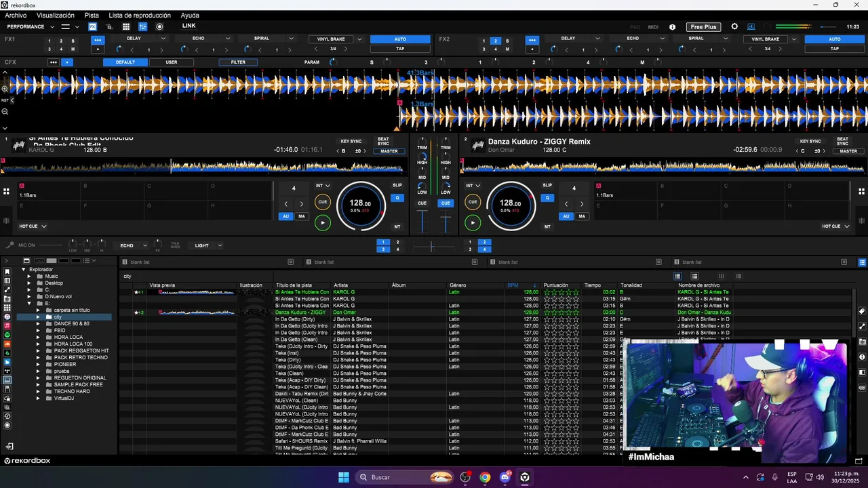The height and width of the screenshot is (488, 868).
Task: Open TIDAL source in browser sidebar
Action: coord(7,371)
